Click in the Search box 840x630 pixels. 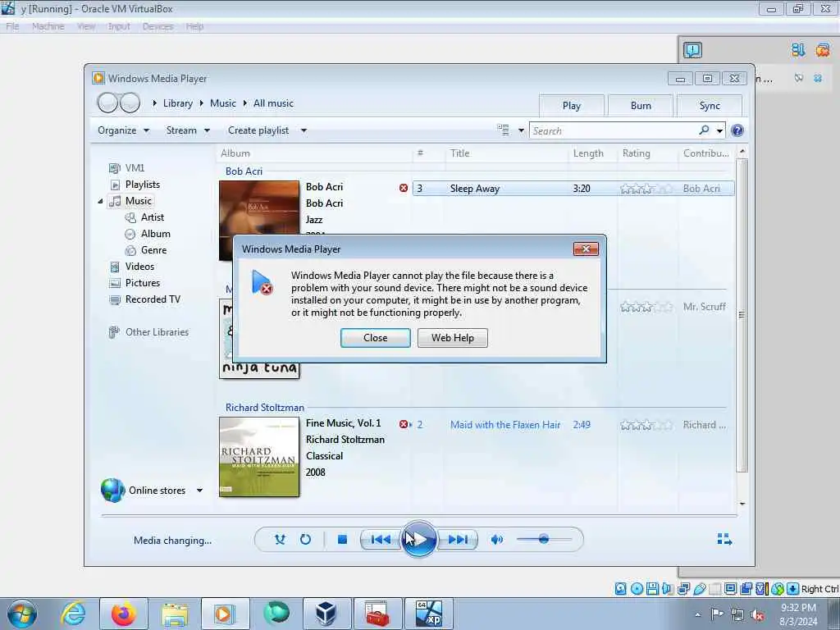coord(613,130)
